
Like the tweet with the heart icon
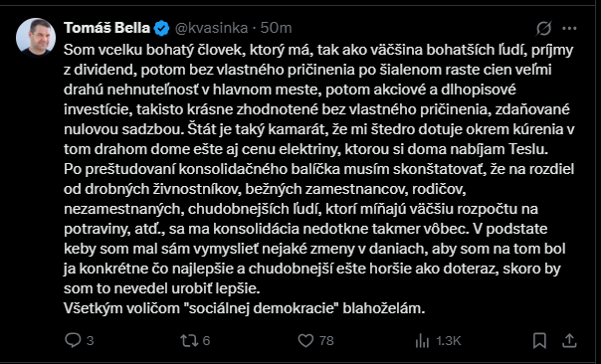305,340
